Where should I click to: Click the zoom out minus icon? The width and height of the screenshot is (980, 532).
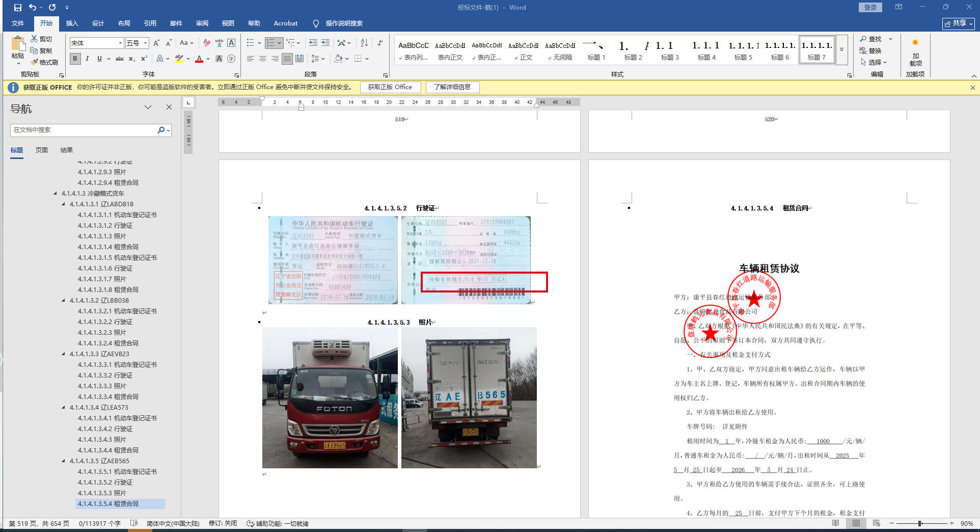tap(892, 523)
